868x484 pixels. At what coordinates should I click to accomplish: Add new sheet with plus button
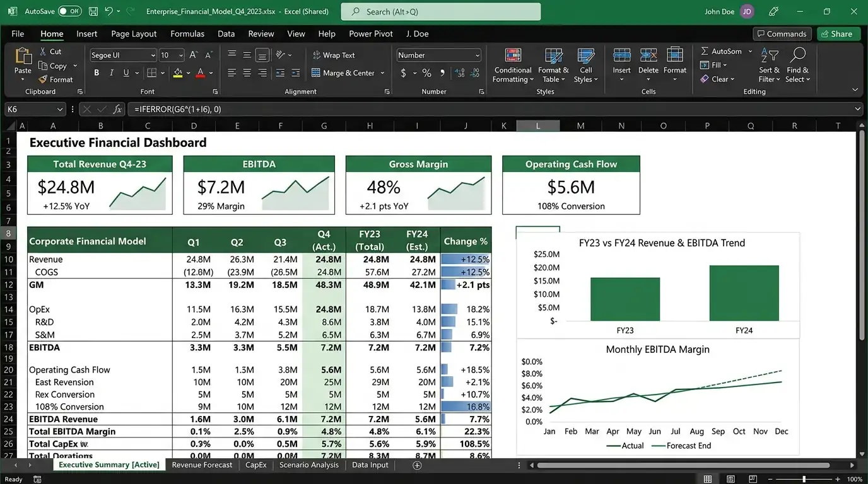point(417,465)
